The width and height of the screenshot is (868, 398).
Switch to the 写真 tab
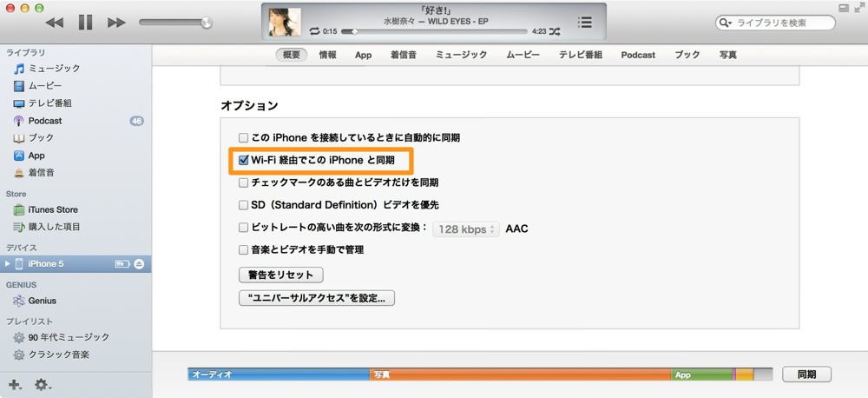728,55
